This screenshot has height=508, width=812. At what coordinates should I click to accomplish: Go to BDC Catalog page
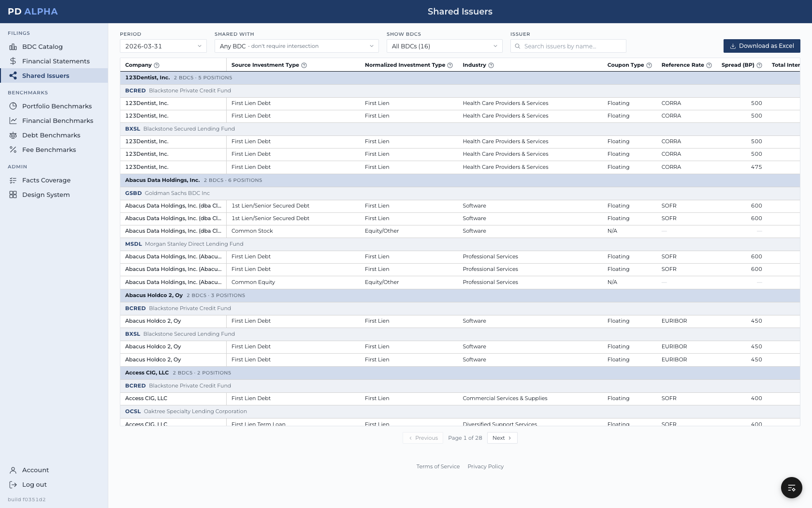tap(54, 47)
